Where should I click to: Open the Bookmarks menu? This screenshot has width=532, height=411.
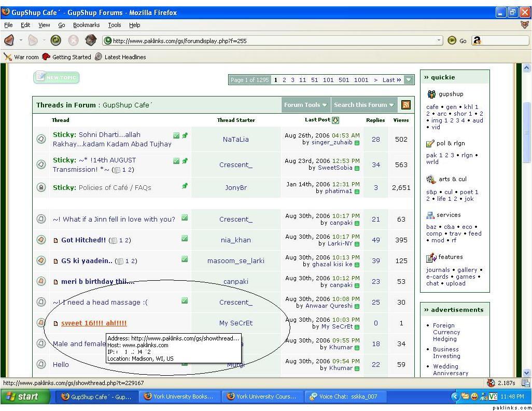[x=86, y=25]
